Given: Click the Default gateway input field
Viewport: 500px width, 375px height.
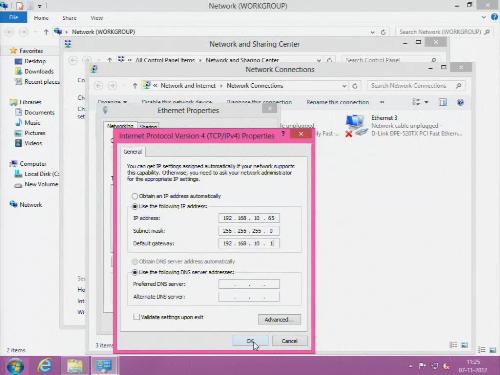Looking at the screenshot, I should (249, 243).
